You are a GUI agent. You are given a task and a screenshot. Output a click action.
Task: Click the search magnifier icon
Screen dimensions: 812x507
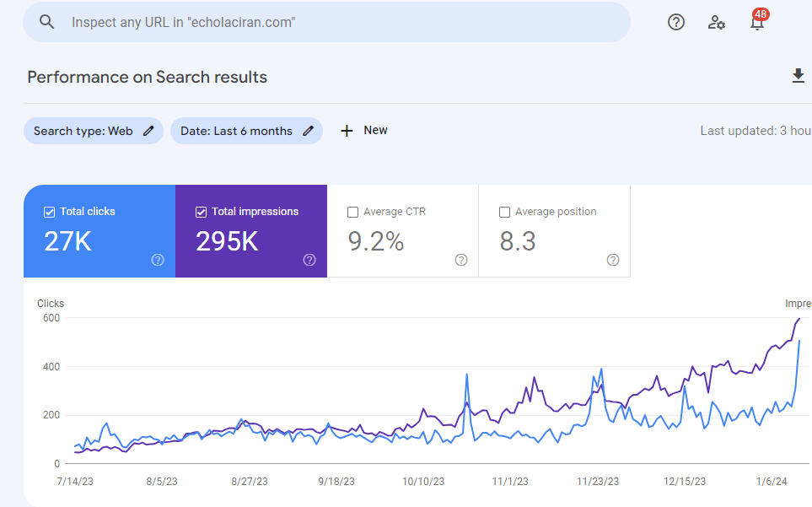pyautogui.click(x=46, y=22)
